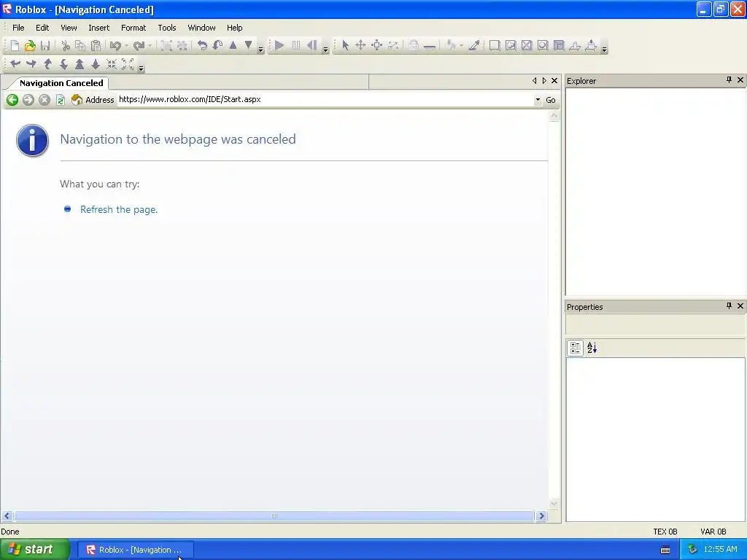
Task: Click the tilt selection icon
Action: click(217, 46)
